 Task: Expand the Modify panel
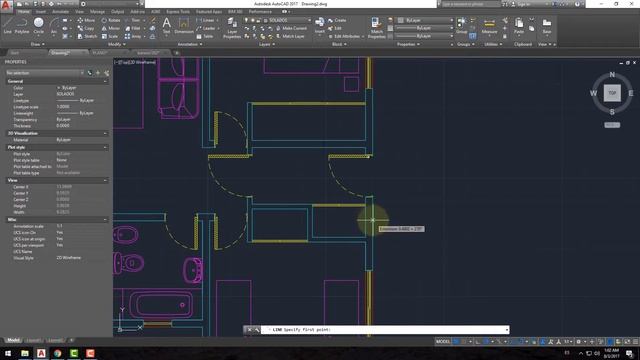coord(116,44)
